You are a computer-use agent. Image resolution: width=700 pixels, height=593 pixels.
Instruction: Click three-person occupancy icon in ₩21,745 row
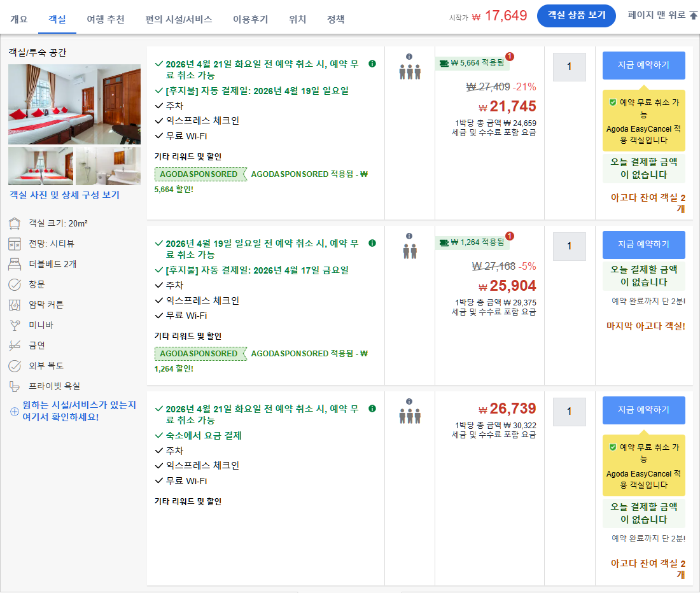coord(410,73)
